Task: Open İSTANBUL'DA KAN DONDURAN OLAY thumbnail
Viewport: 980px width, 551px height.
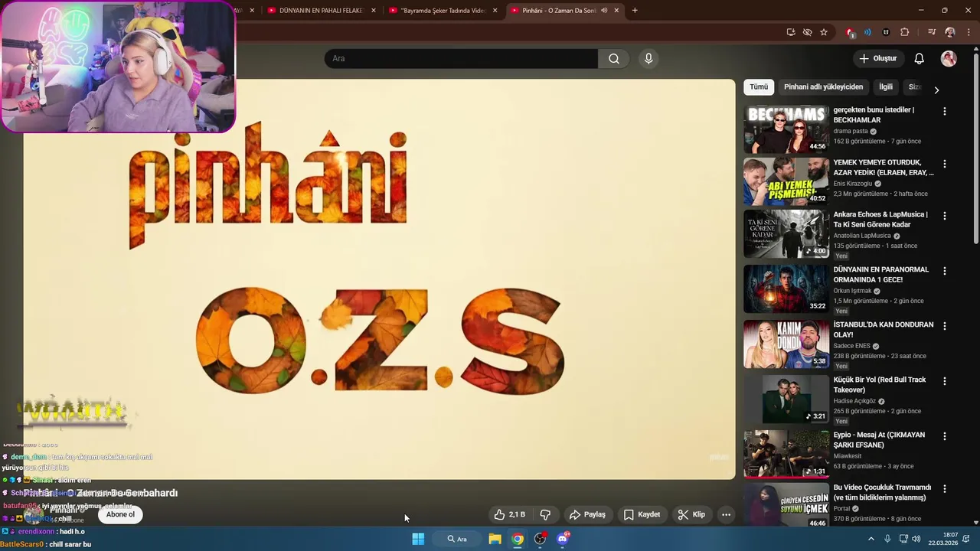Action: click(786, 344)
